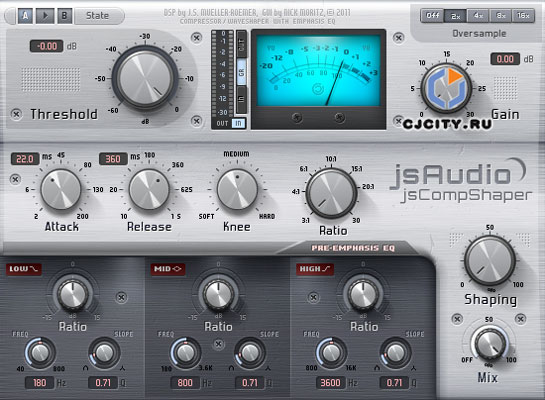
Task: Select OUT on the meter source switch
Action: (222, 123)
